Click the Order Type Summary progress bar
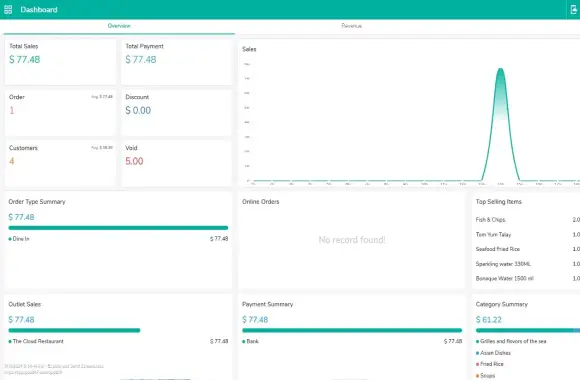Image resolution: width=580 pixels, height=380 pixels. pyautogui.click(x=118, y=228)
